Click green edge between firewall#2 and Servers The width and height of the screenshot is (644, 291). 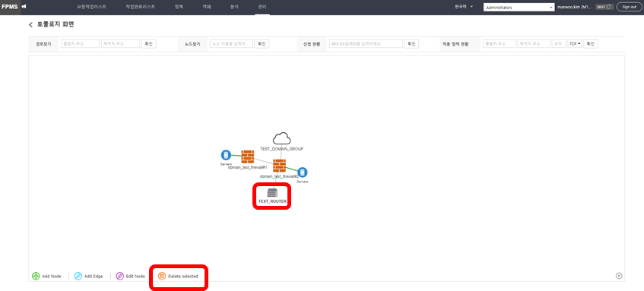pos(292,169)
